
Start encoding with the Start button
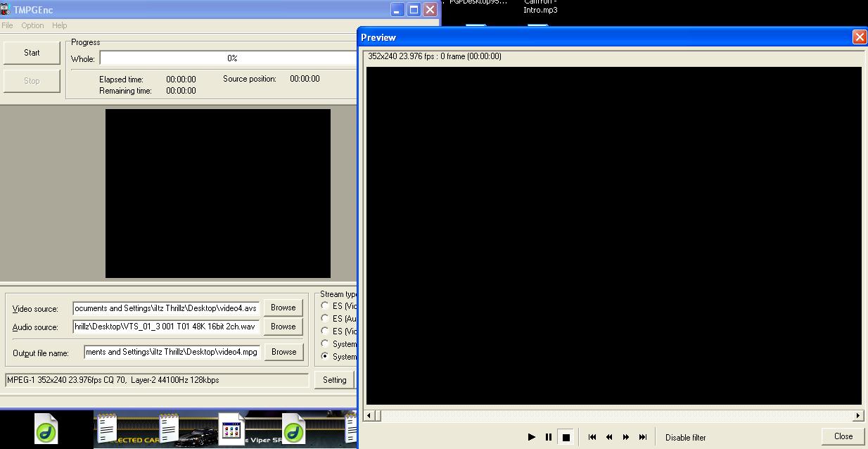tap(32, 53)
